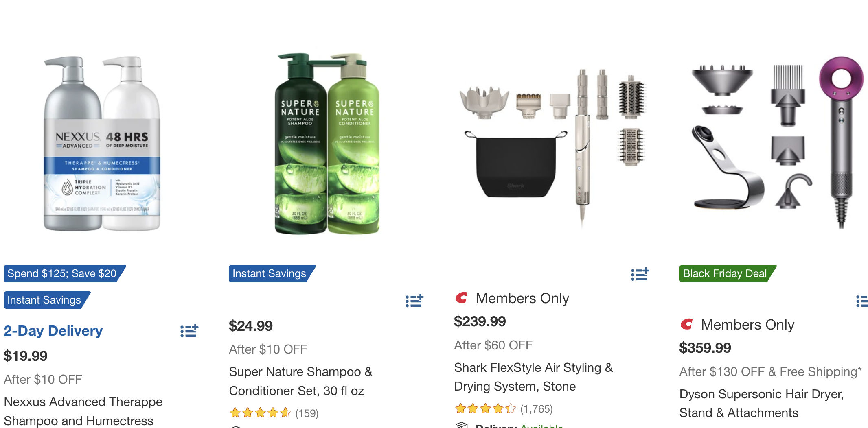Viewport: 868px width, 428px height.
Task: Open the Nexxus shampoo product image
Action: [102, 143]
